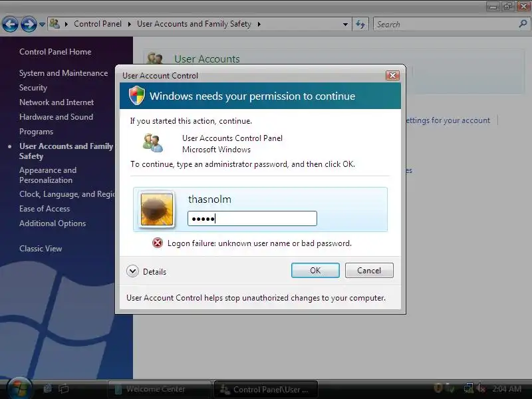Open the address bar history dropdown

345,25
